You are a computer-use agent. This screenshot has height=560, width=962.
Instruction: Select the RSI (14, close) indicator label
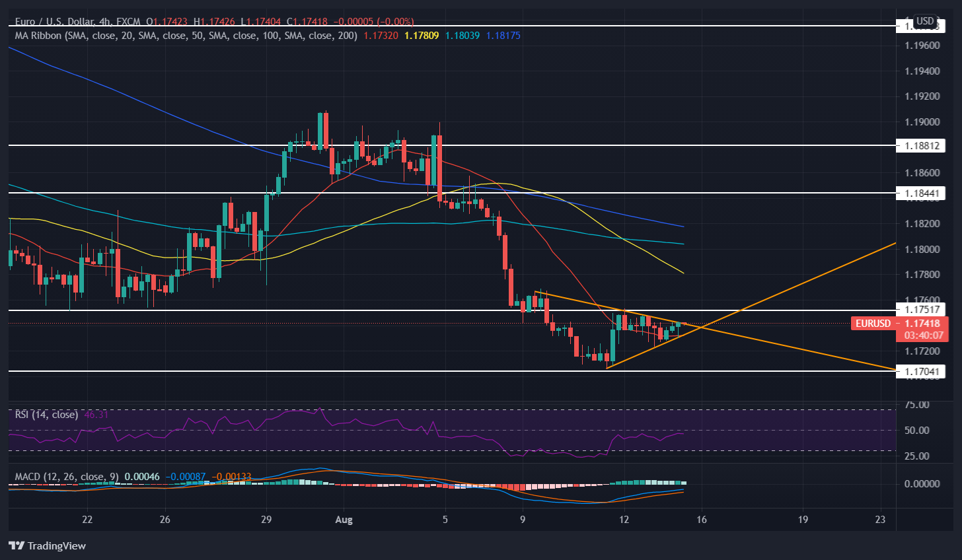click(x=46, y=415)
